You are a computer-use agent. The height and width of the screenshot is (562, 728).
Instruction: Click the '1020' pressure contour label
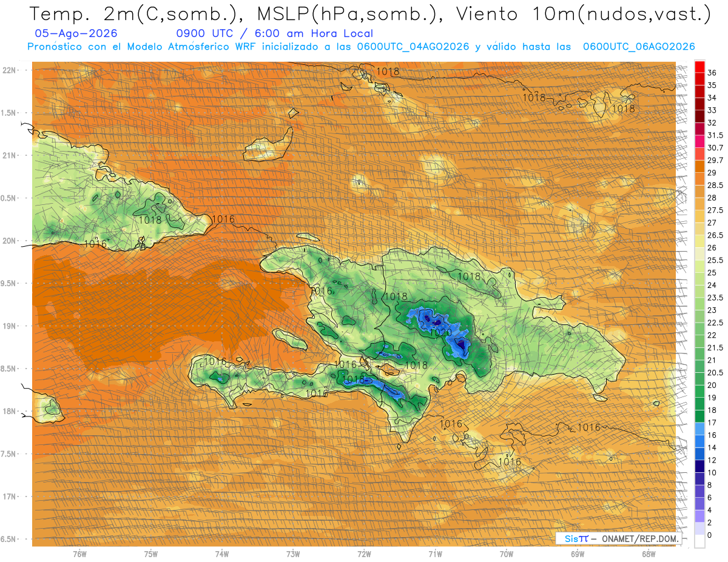439,332
